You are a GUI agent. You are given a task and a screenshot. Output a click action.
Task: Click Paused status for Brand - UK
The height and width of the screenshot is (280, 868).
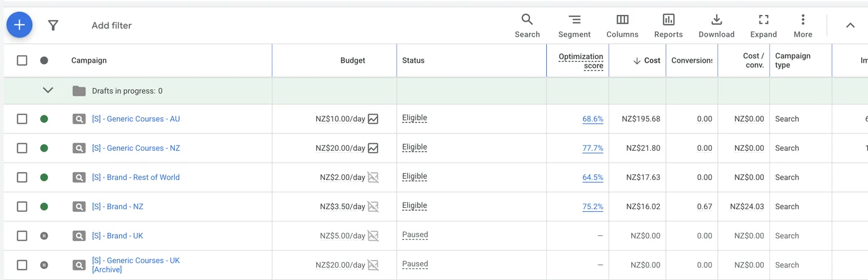pos(415,235)
